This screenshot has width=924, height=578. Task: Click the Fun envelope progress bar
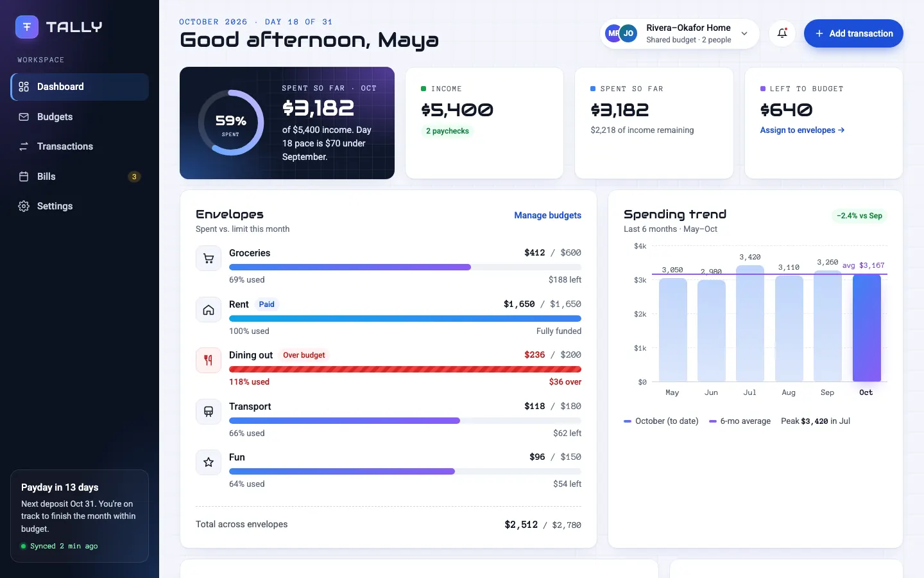405,471
